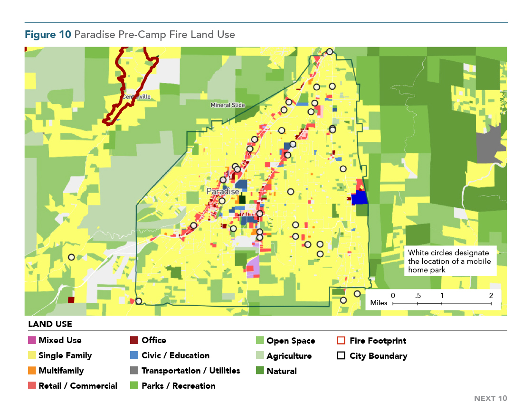Screen dimensions: 532x411
Task: Click the mobile home circle at the northern city tip
Action: pos(330,52)
